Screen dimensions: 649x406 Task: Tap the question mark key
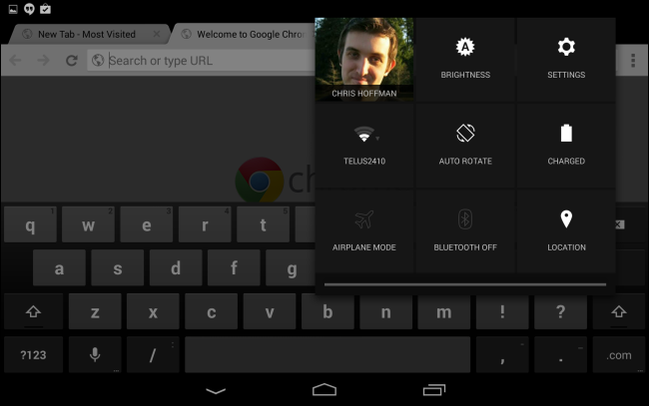[560, 311]
